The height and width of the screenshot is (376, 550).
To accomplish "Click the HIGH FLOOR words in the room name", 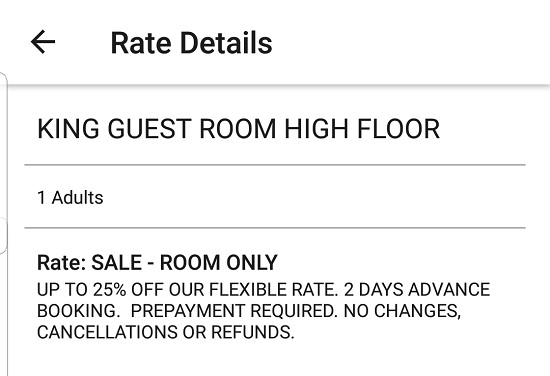I will pos(362,129).
